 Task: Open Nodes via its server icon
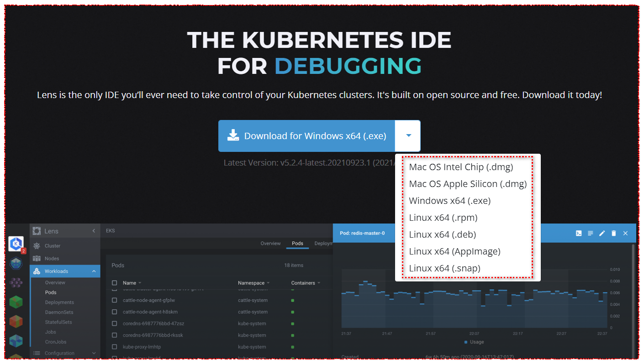pos(37,259)
